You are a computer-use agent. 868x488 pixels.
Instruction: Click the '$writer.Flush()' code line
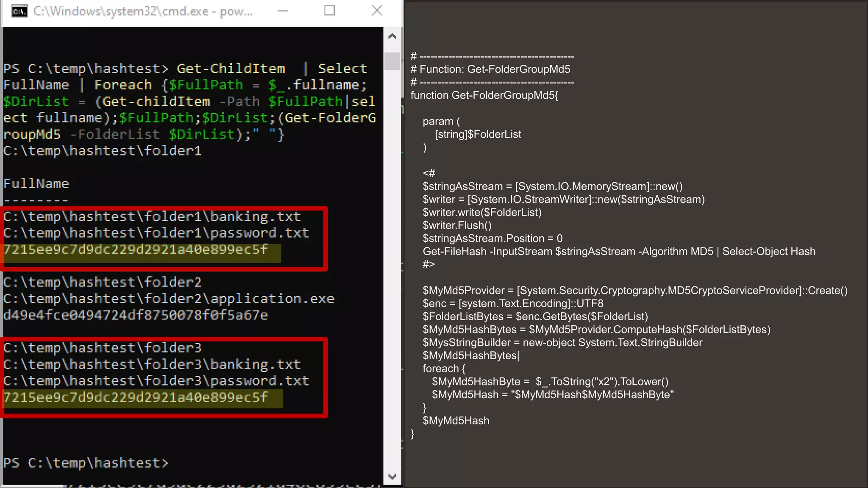coord(457,225)
